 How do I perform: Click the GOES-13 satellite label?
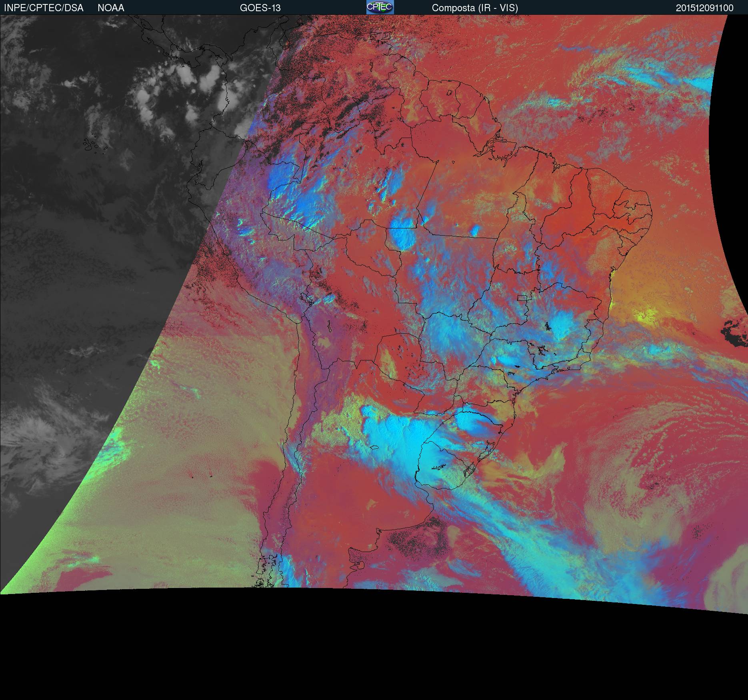tap(260, 8)
